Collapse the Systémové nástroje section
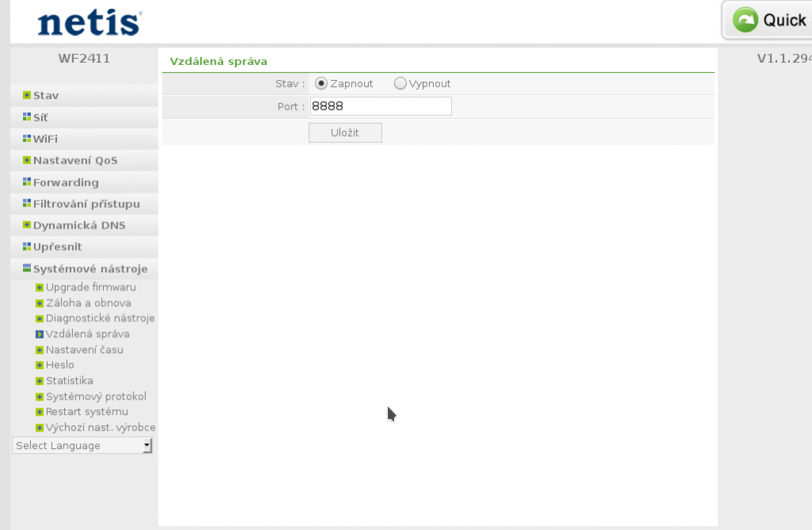Viewport: 812px width, 530px height. click(90, 269)
